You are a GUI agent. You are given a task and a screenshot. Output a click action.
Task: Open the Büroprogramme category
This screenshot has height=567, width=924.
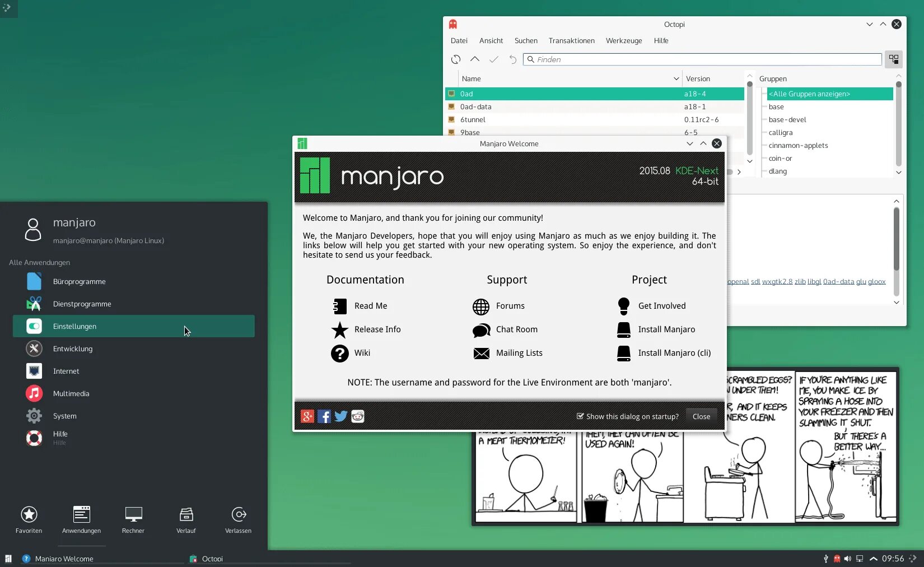click(134, 281)
